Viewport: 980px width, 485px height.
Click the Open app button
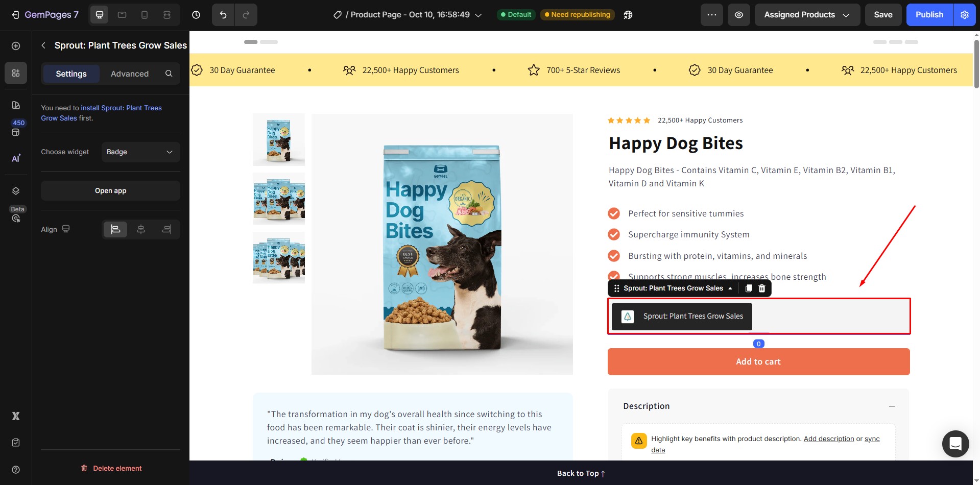click(110, 190)
